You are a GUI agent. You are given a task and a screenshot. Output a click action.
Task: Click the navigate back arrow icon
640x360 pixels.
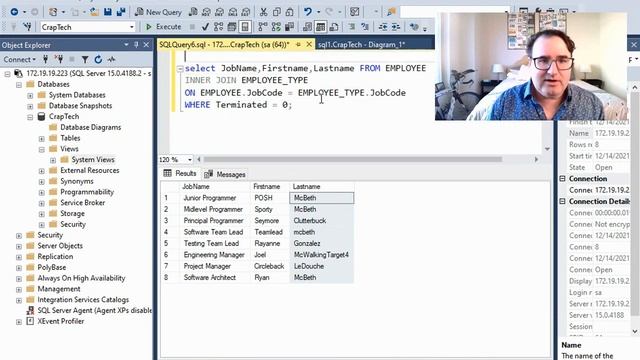[14, 12]
